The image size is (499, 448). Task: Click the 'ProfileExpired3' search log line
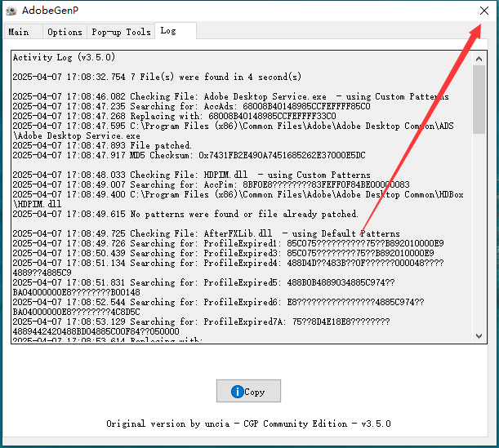[223, 254]
